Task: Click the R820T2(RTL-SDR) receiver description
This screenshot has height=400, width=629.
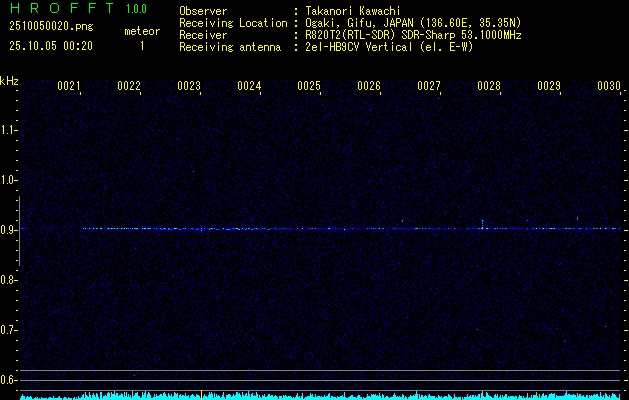Action: click(413, 35)
